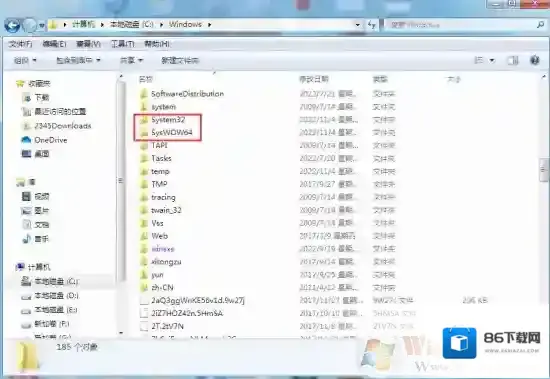Click the search magnifier icon
This screenshot has width=550, height=379.
pos(541,25)
